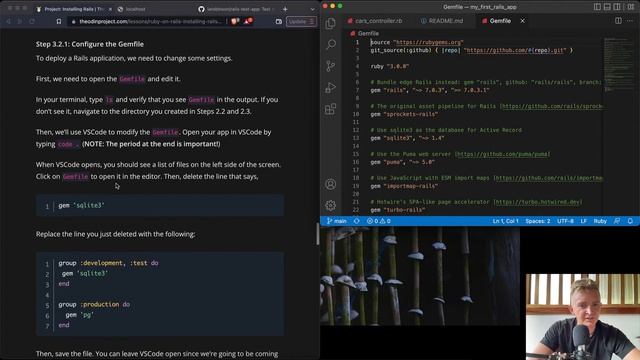The image size is (640, 360).
Task: Open the VS Code Search view
Action: [331, 44]
